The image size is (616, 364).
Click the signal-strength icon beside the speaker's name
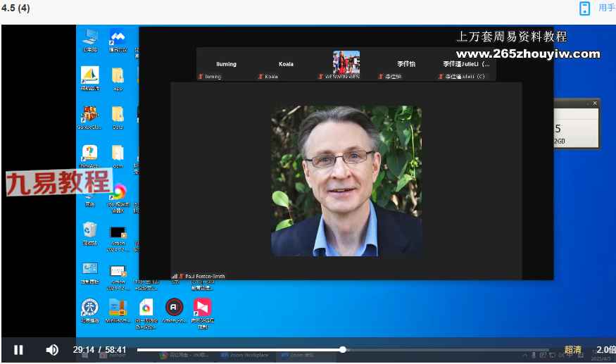[174, 276]
